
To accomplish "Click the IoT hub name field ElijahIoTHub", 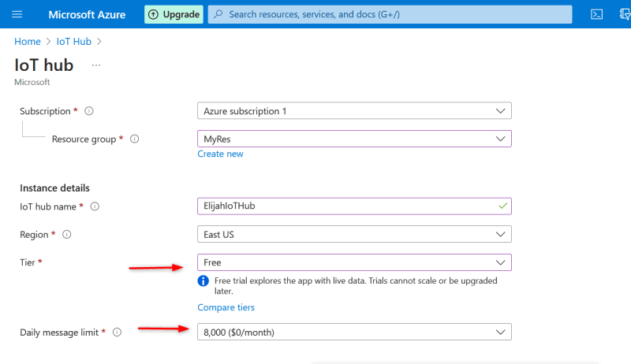I will [354, 206].
